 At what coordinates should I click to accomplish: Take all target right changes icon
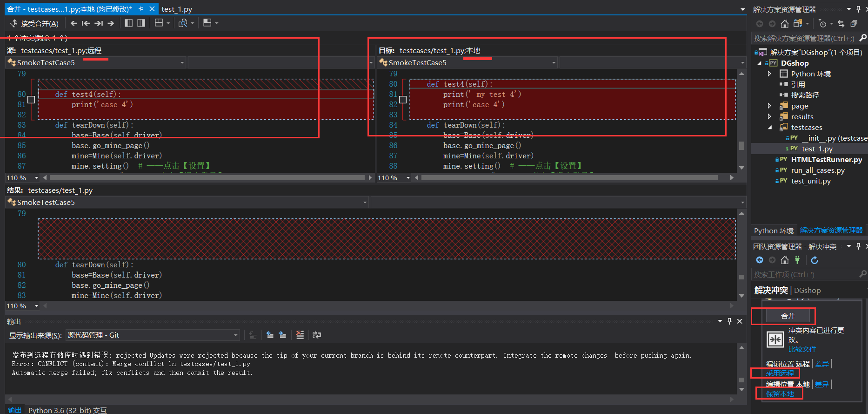tap(141, 23)
